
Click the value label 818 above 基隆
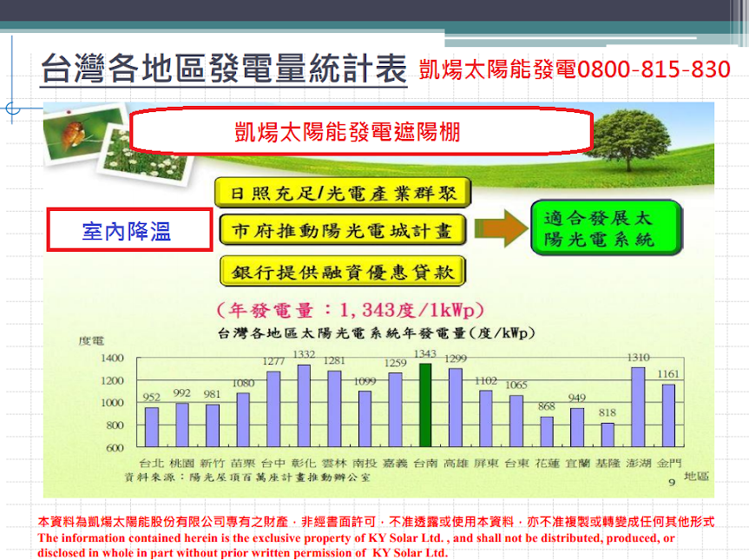608,412
